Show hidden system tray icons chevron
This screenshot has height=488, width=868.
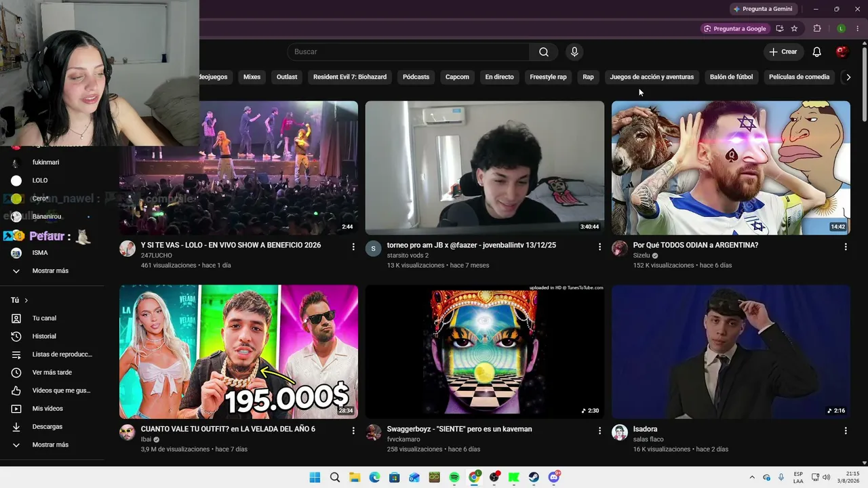click(x=751, y=478)
